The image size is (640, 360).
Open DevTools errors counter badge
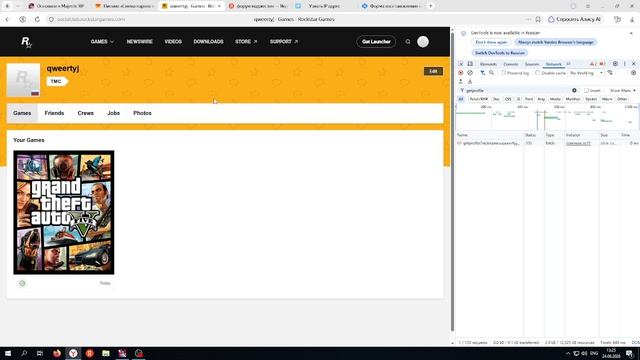(593, 64)
